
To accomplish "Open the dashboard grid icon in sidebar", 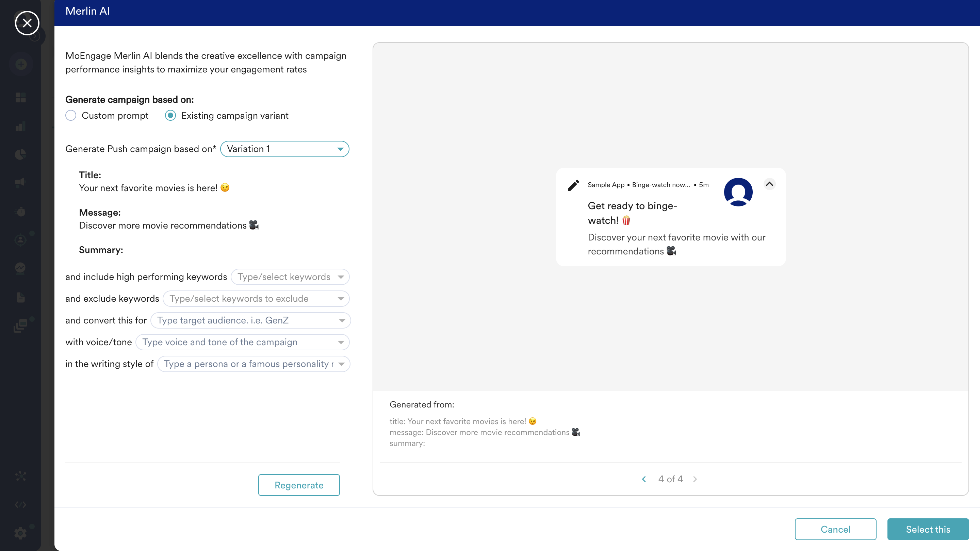I will 20,97.
